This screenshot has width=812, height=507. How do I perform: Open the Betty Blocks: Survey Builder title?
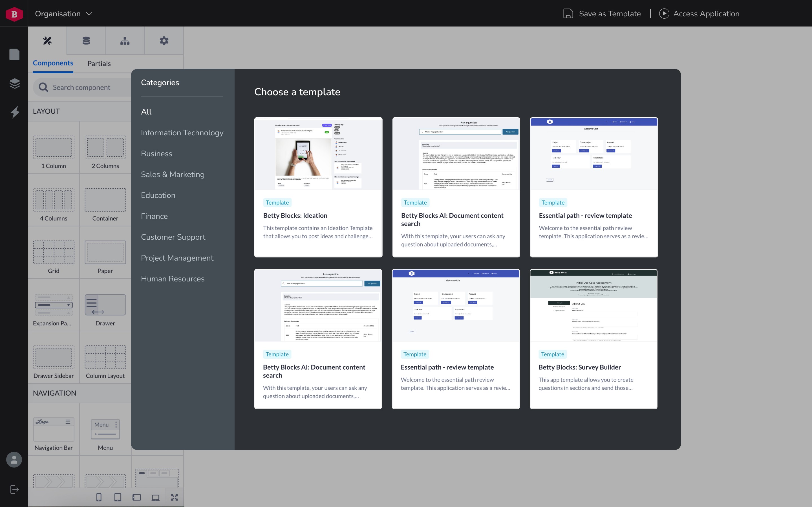(580, 367)
